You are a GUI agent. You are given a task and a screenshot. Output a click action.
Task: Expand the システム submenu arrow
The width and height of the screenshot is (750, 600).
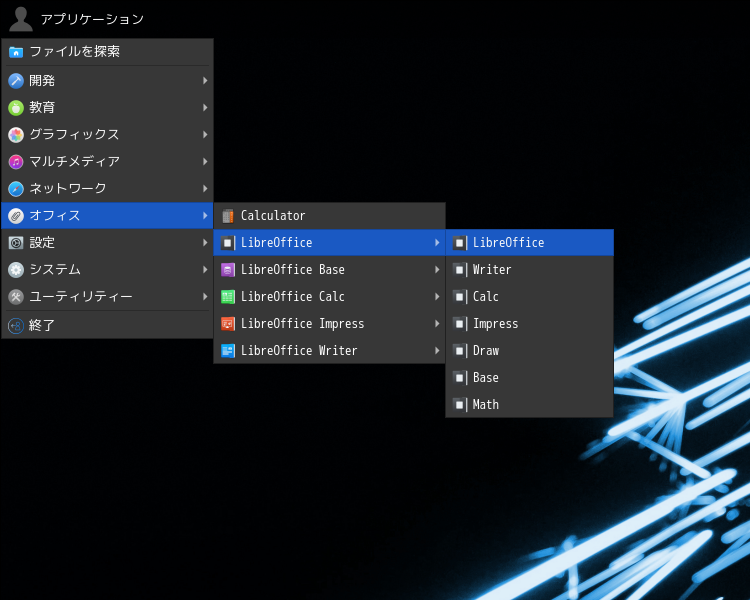click(x=205, y=270)
